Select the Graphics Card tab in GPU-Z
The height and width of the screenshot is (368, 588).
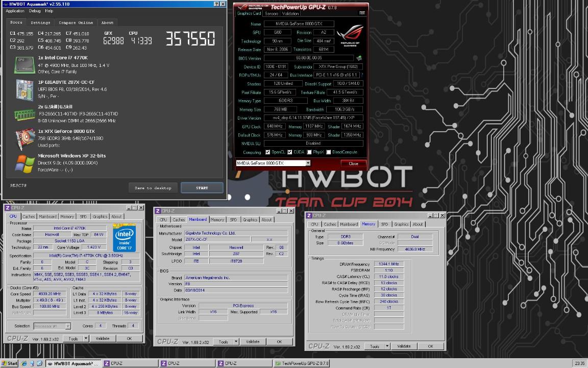(x=249, y=13)
